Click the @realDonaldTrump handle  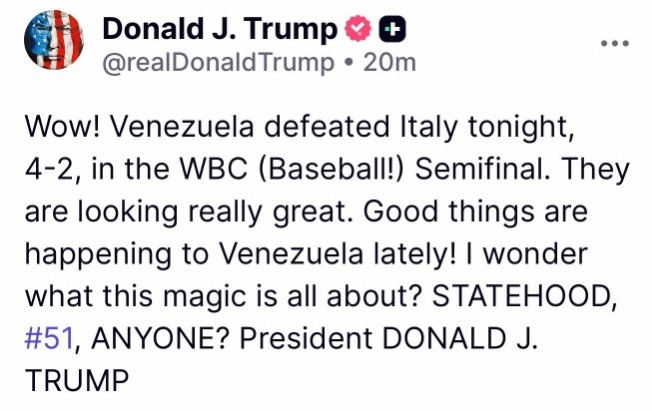(x=218, y=63)
